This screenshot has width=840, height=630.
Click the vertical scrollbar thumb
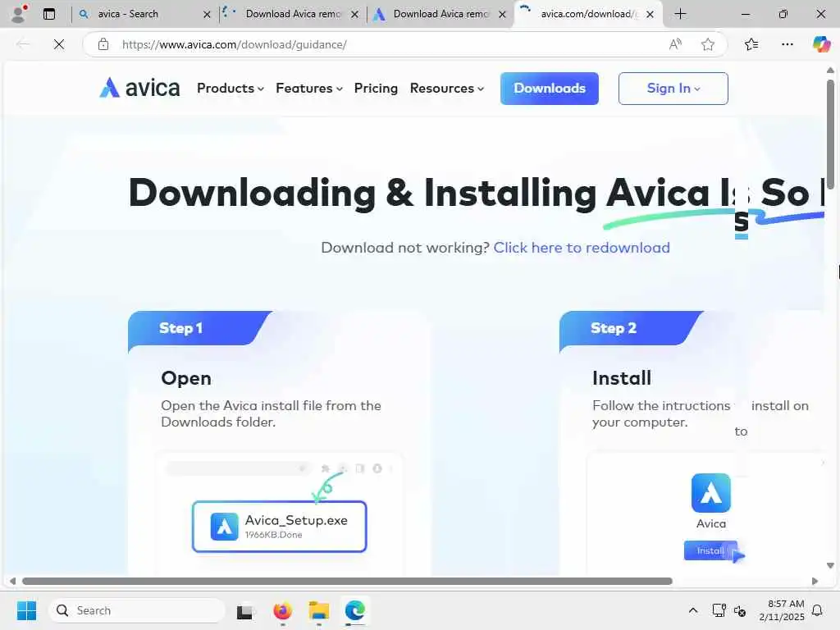(x=830, y=134)
